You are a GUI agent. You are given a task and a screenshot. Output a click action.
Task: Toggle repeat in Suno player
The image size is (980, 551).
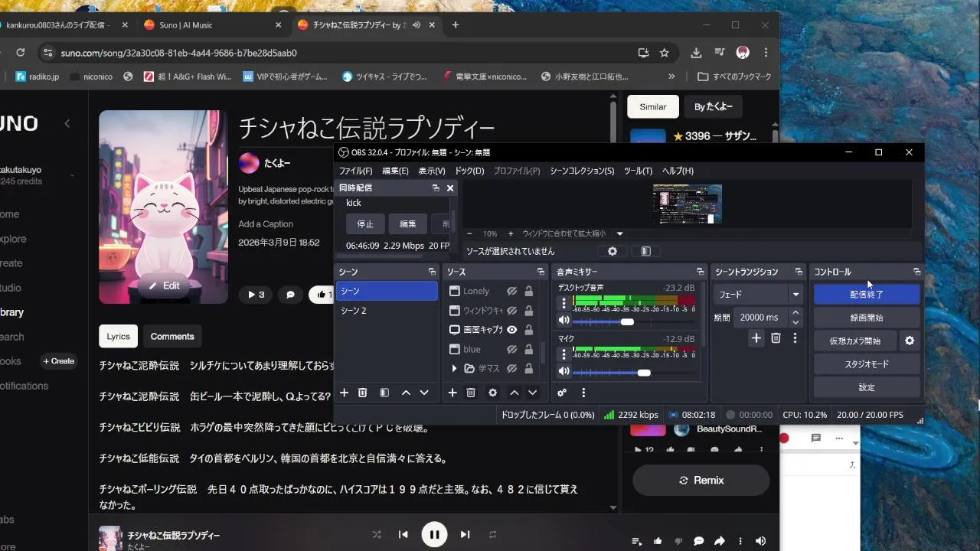[493, 534]
